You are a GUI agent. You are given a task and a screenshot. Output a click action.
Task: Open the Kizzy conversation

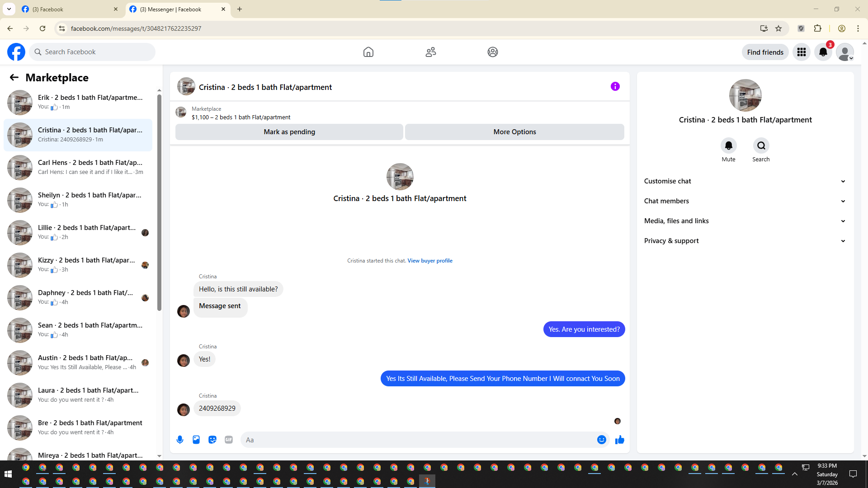point(78,265)
